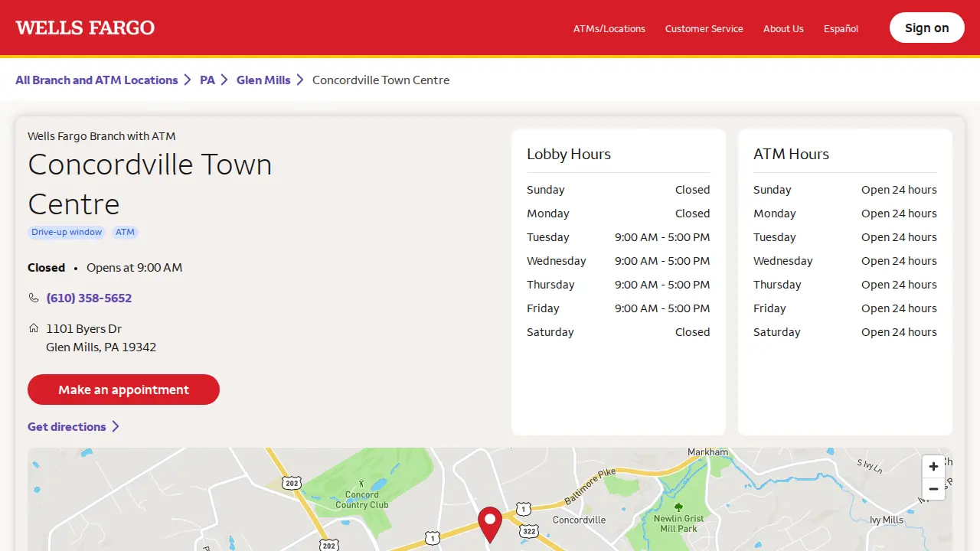Image resolution: width=980 pixels, height=551 pixels.
Task: Click the house icon beside the address
Action: (x=34, y=328)
